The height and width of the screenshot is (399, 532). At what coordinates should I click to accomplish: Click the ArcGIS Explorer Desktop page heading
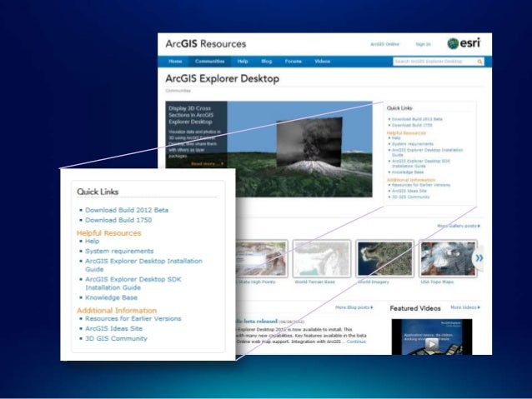click(x=223, y=78)
